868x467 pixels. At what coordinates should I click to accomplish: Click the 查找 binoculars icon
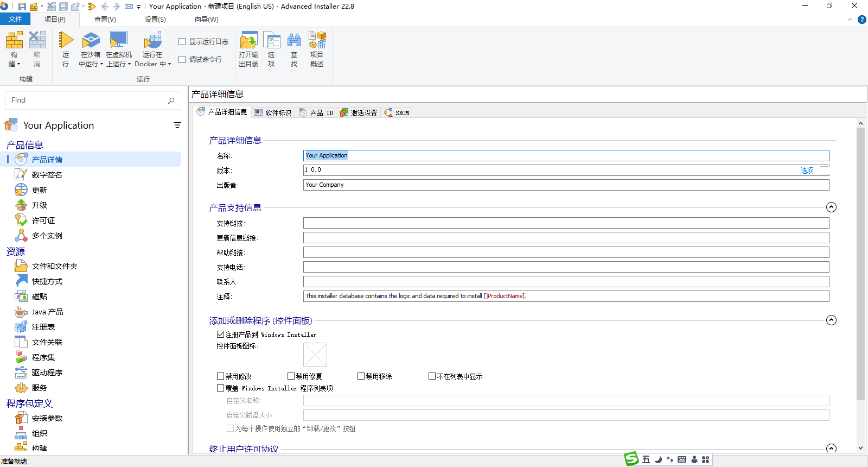coord(294,40)
